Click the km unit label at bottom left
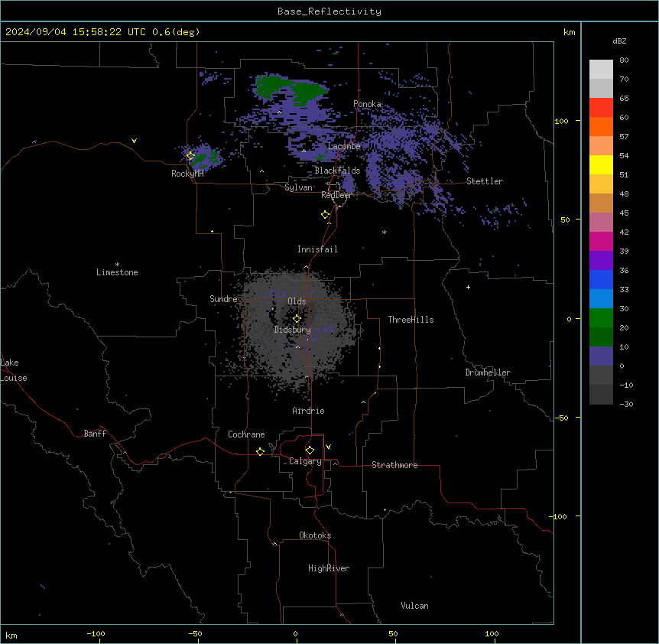Image resolution: width=659 pixels, height=644 pixels. 11,635
